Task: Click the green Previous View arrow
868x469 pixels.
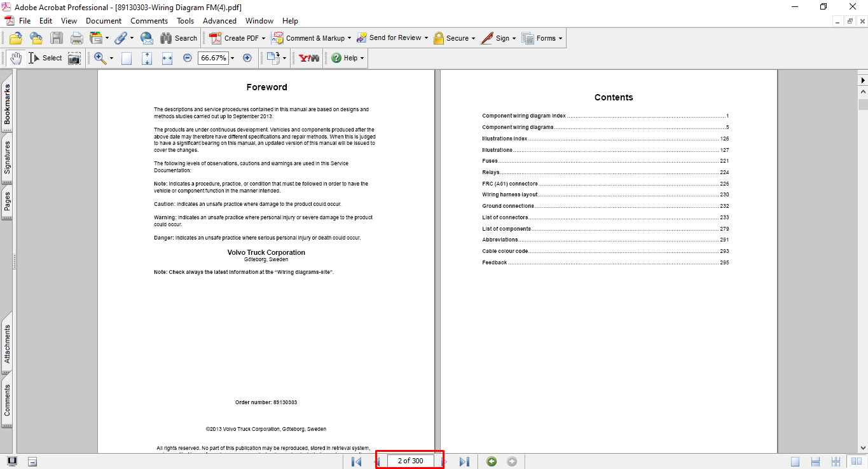Action: [492, 461]
